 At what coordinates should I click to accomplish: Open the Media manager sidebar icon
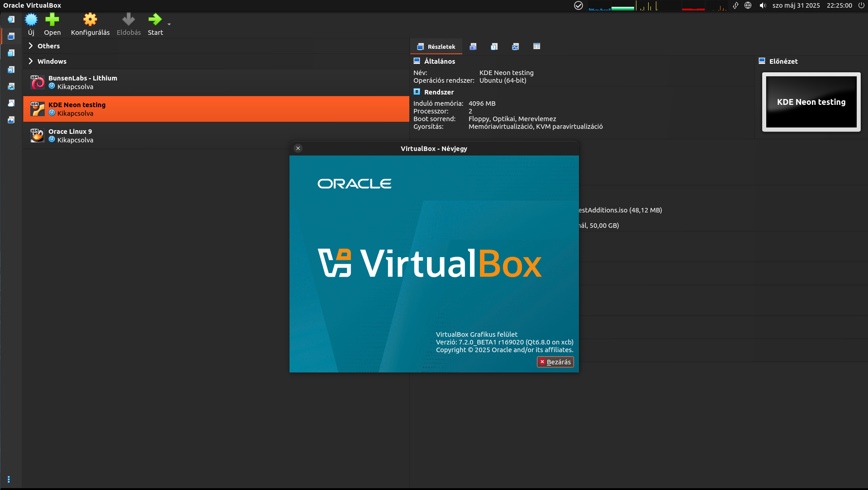[11, 70]
